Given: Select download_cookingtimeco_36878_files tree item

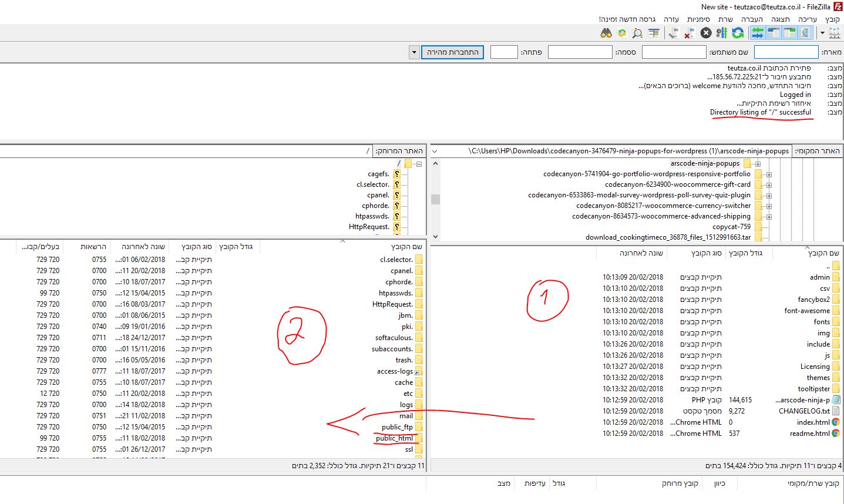Looking at the screenshot, I should [x=668, y=237].
